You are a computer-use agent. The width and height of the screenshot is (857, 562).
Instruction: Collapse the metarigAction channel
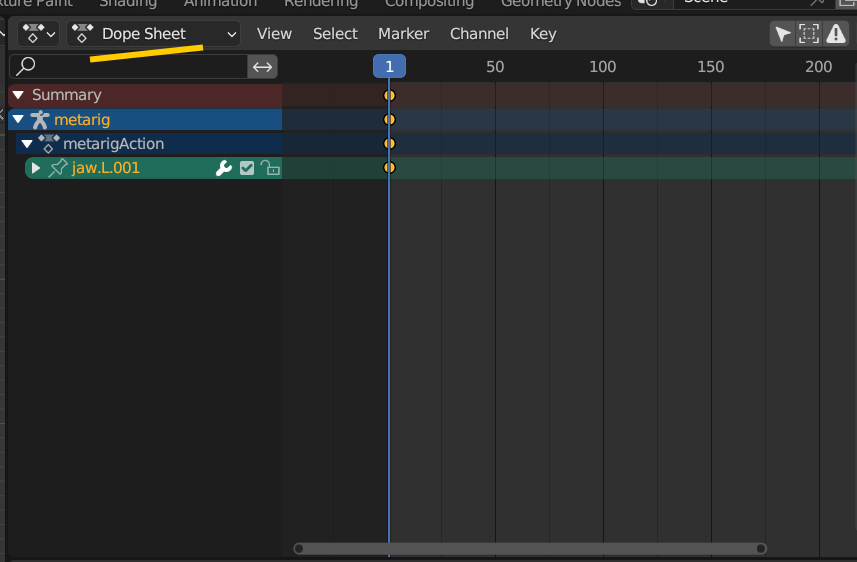point(27,144)
